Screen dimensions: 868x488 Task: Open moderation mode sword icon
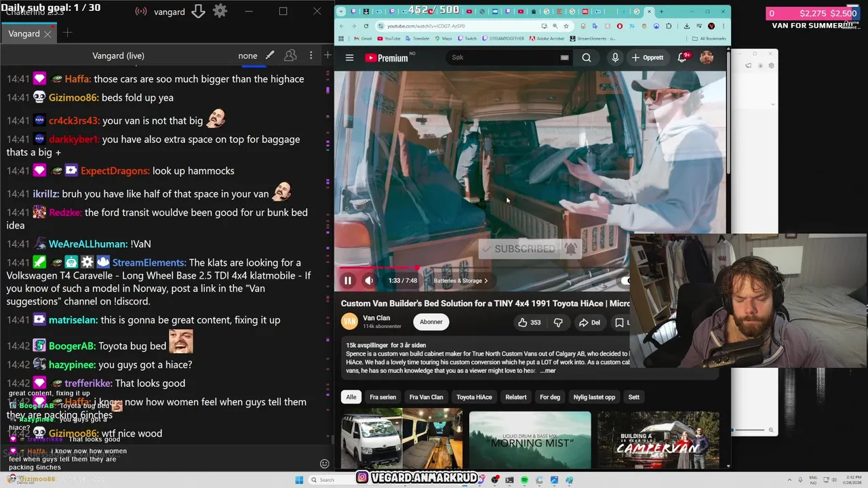270,56
